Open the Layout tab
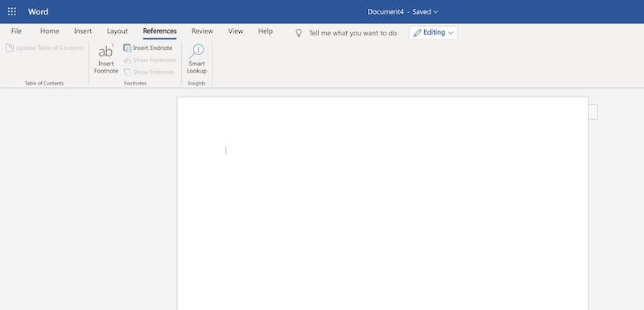Viewport: 644px width, 310px height. pyautogui.click(x=118, y=31)
